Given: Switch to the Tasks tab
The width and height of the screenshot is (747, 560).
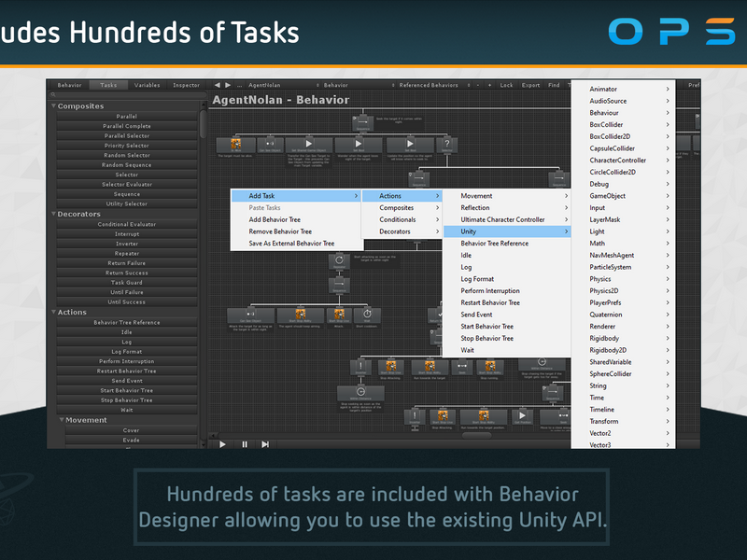Looking at the screenshot, I should (x=108, y=85).
